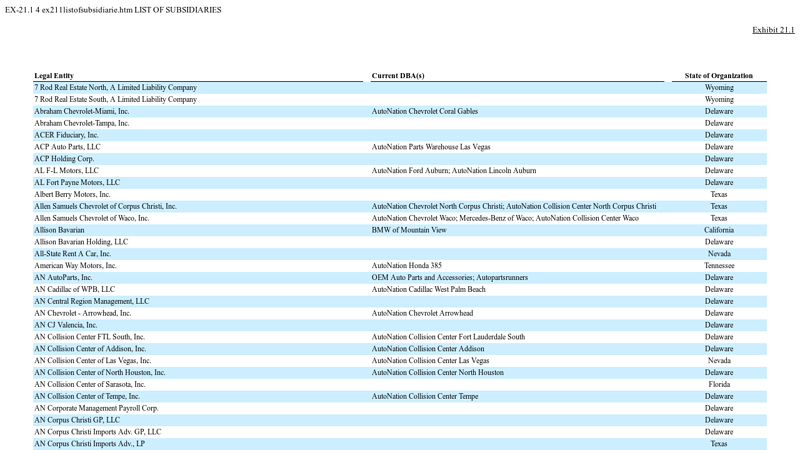Image resolution: width=800 pixels, height=450 pixels.
Task: Click Albert Berry Motors, Inc. entity
Action: click(73, 195)
